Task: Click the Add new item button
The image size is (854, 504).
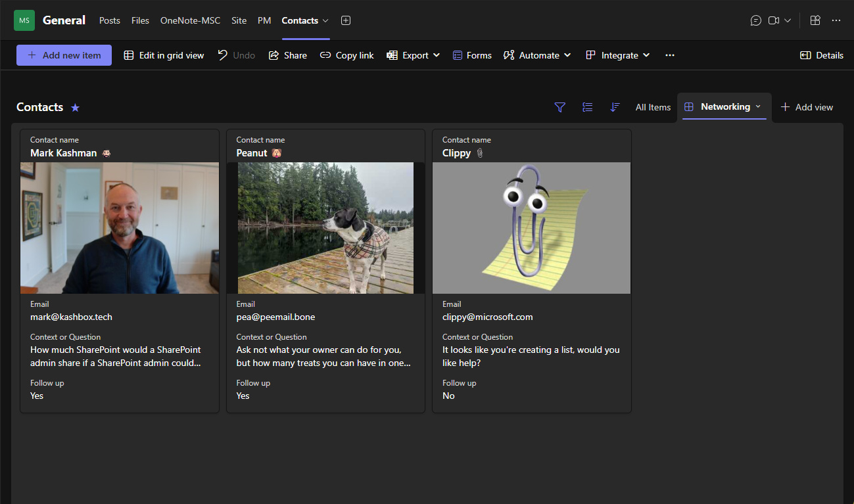Action: [64, 55]
